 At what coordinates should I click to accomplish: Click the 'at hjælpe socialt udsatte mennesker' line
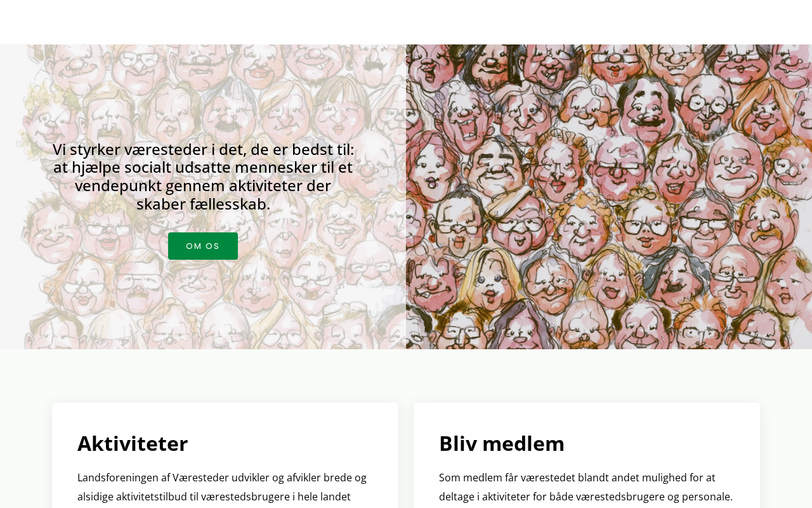(x=203, y=167)
